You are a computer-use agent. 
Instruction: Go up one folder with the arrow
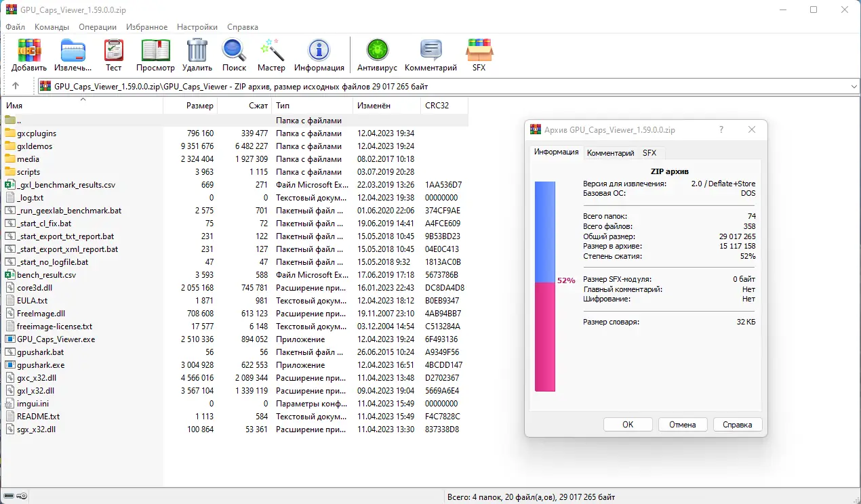tap(16, 86)
